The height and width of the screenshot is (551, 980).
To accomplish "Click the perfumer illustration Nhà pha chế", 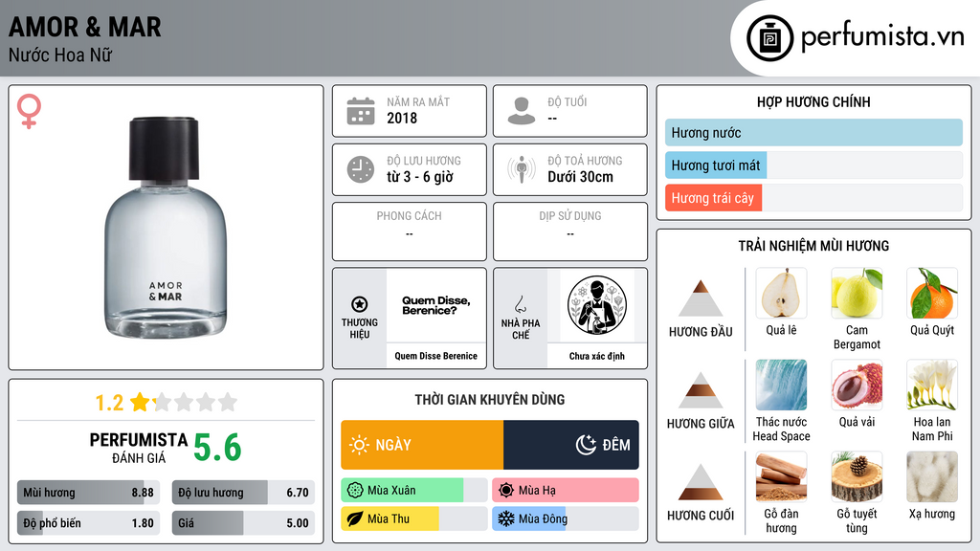I will [x=597, y=305].
